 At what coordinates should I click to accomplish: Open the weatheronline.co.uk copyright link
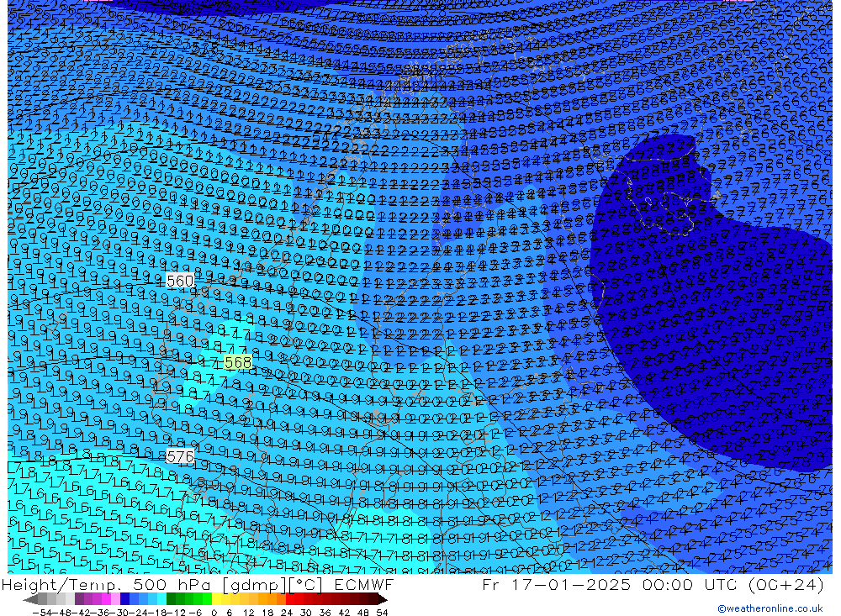770,608
